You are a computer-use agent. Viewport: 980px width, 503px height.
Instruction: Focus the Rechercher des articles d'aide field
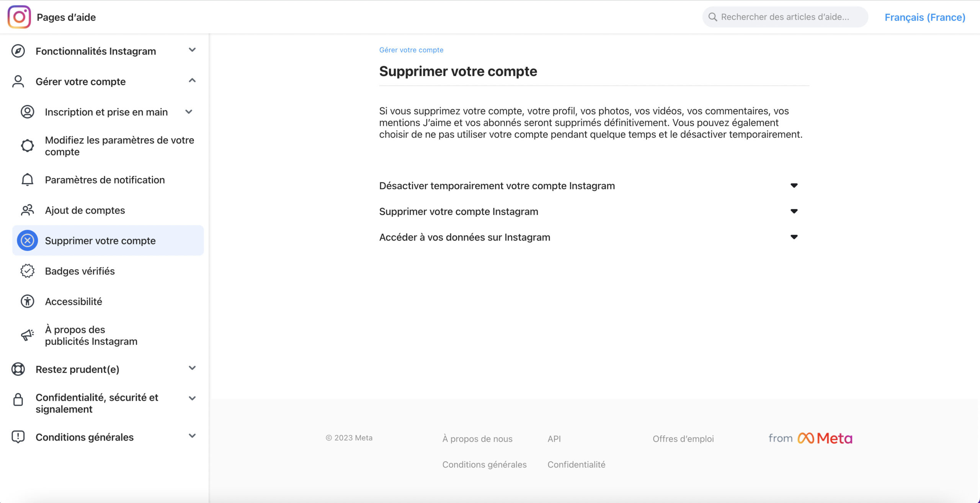pyautogui.click(x=785, y=17)
